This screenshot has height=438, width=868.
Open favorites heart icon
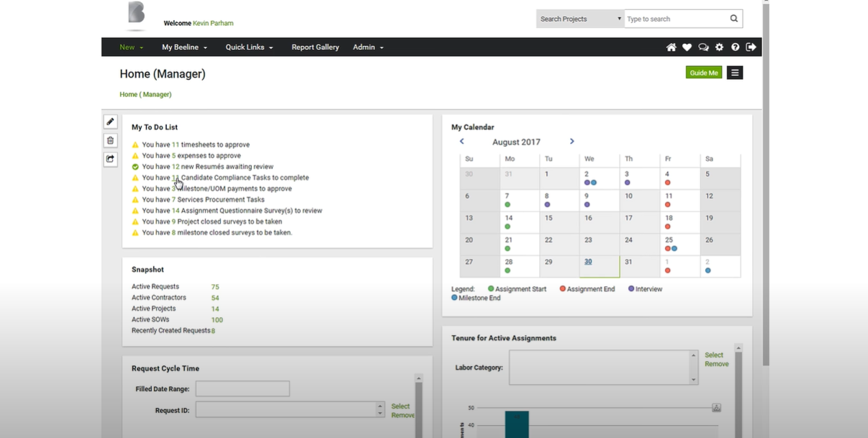tap(687, 47)
